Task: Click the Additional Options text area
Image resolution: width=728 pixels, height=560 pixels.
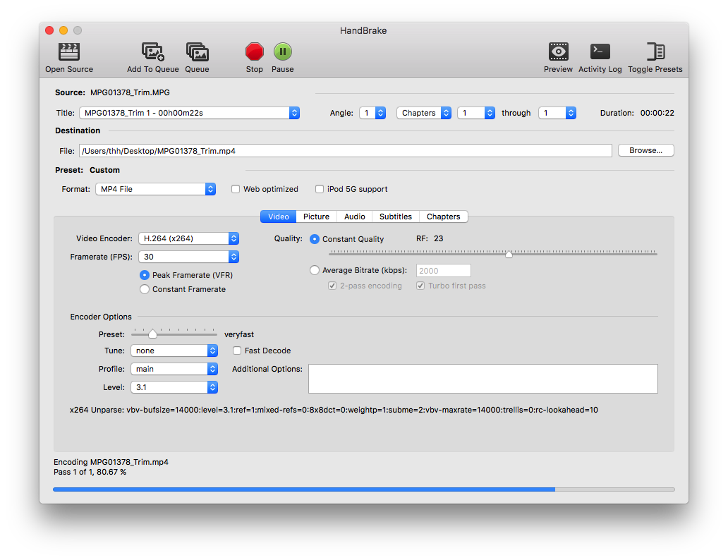Action: point(483,379)
